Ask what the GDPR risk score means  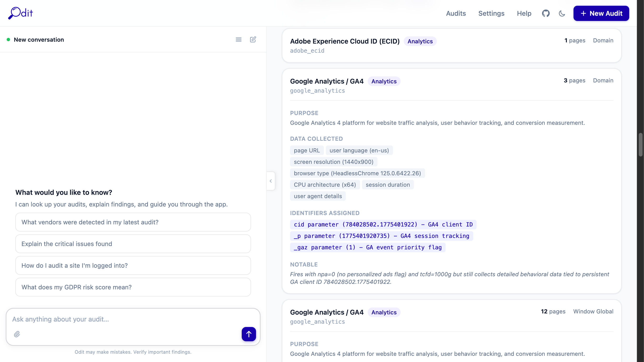133,287
